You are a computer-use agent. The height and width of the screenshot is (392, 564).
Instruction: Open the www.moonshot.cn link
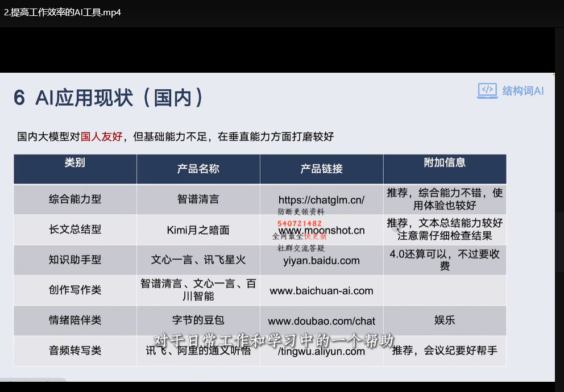click(322, 230)
